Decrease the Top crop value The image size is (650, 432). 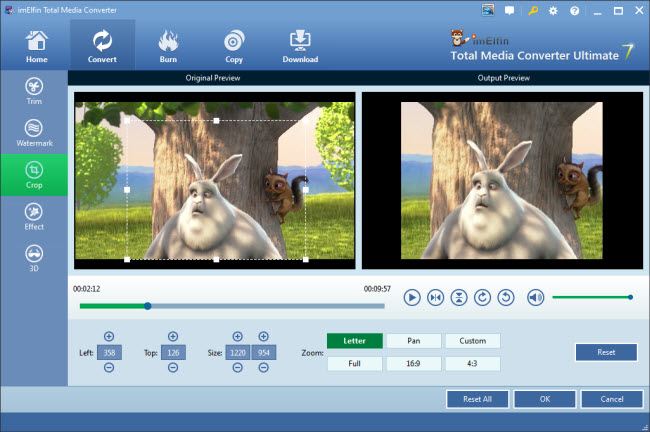pyautogui.click(x=173, y=367)
